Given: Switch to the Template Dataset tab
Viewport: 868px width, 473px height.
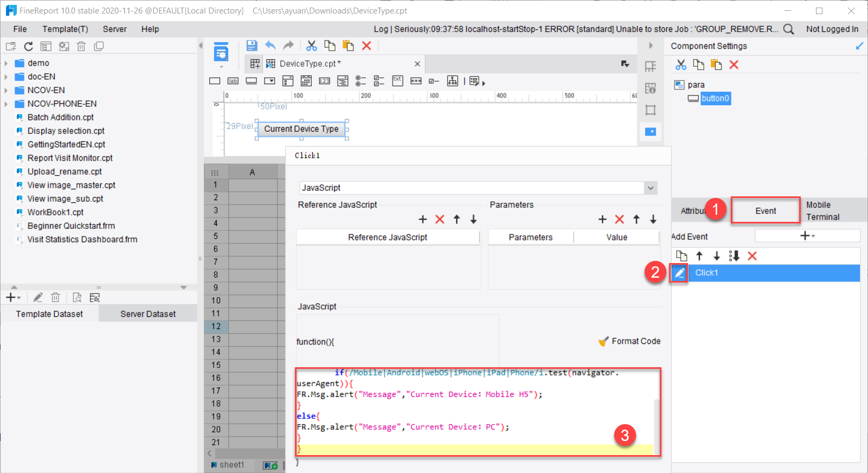Looking at the screenshot, I should (x=49, y=314).
